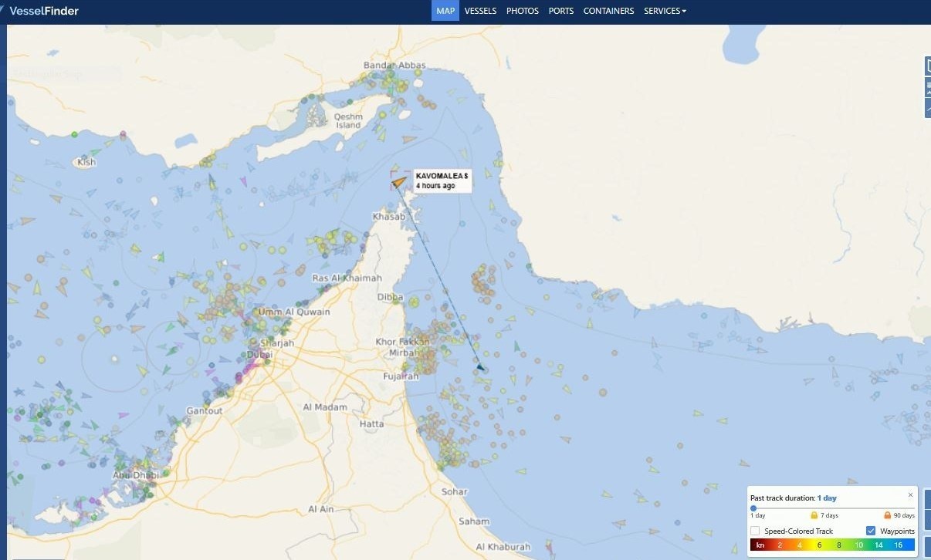The width and height of the screenshot is (931, 560).
Task: Click the Gantout map label
Action: 205,410
